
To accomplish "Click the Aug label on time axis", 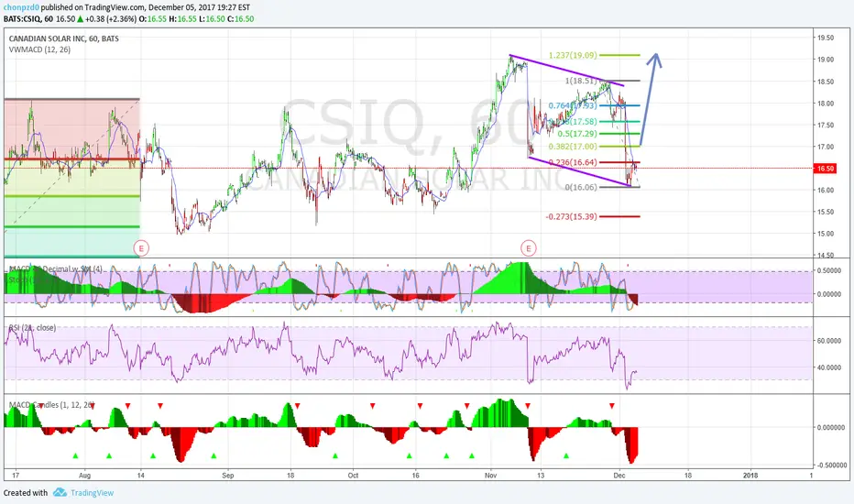I will tap(84, 475).
